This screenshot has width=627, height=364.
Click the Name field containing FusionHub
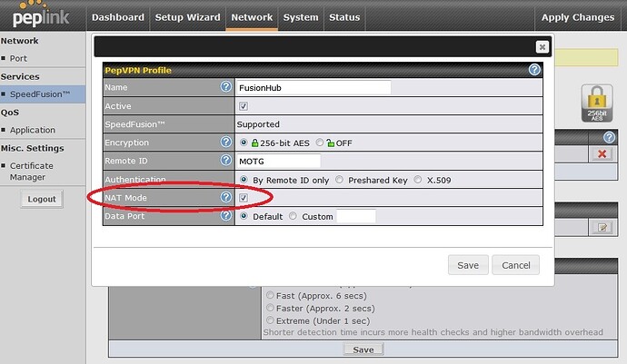[313, 87]
